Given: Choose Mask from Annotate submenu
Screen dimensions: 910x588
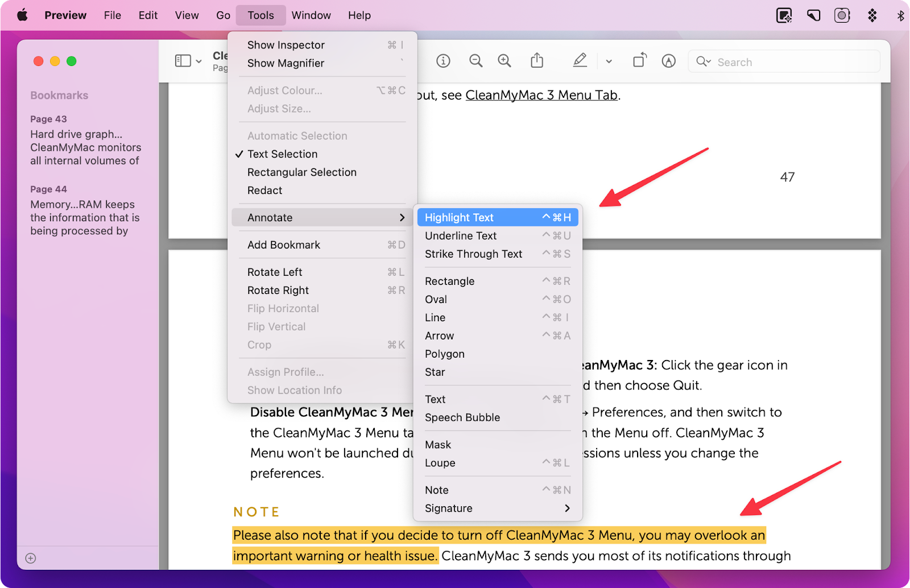Looking at the screenshot, I should click(x=498, y=445).
